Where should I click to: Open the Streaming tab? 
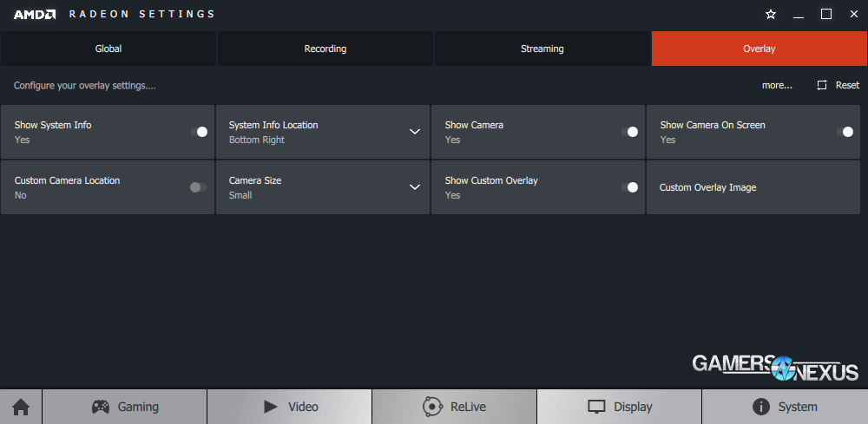pyautogui.click(x=542, y=49)
